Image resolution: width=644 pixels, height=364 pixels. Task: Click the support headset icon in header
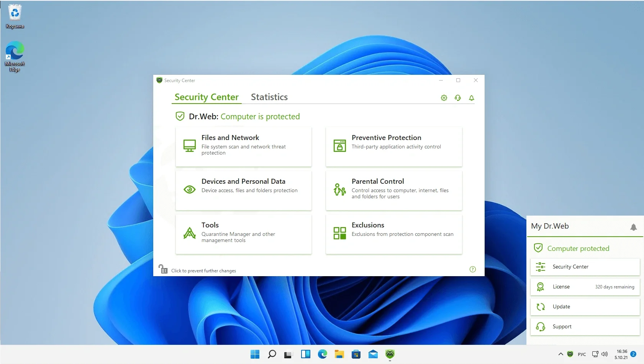coord(457,98)
